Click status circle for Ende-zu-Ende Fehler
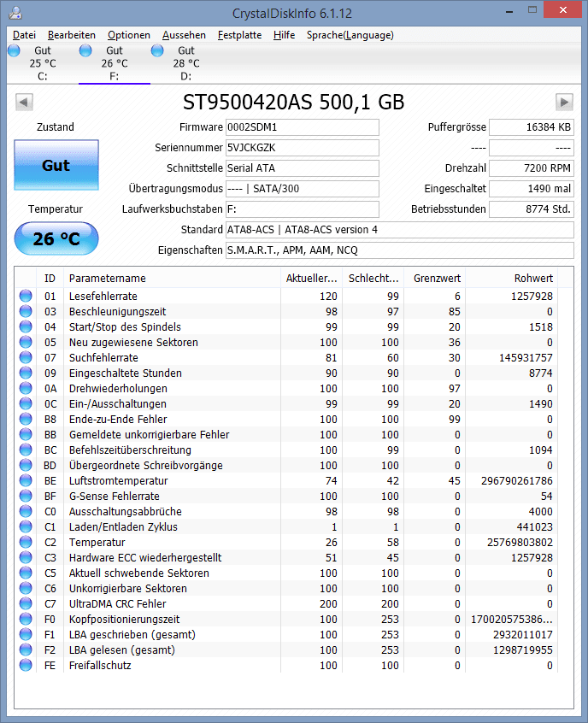This screenshot has width=588, height=723. (26, 419)
